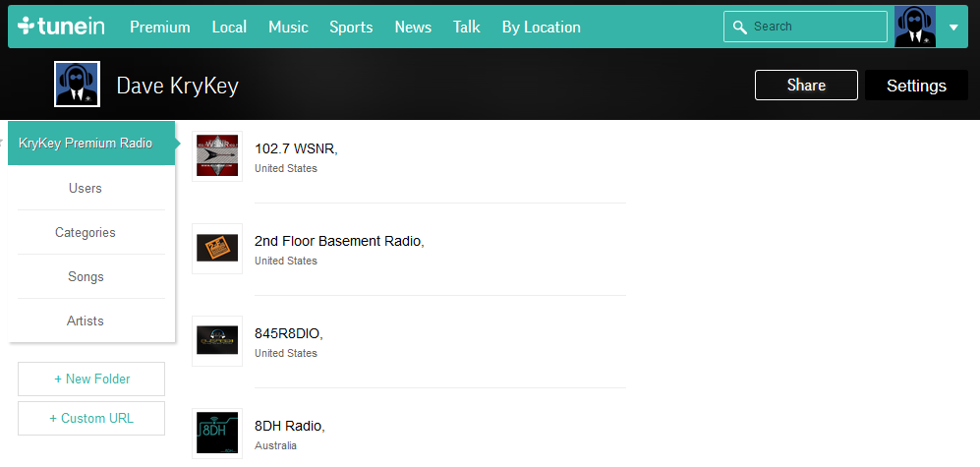This screenshot has width=980, height=467.
Task: Browse stations By Location
Action: (x=541, y=28)
